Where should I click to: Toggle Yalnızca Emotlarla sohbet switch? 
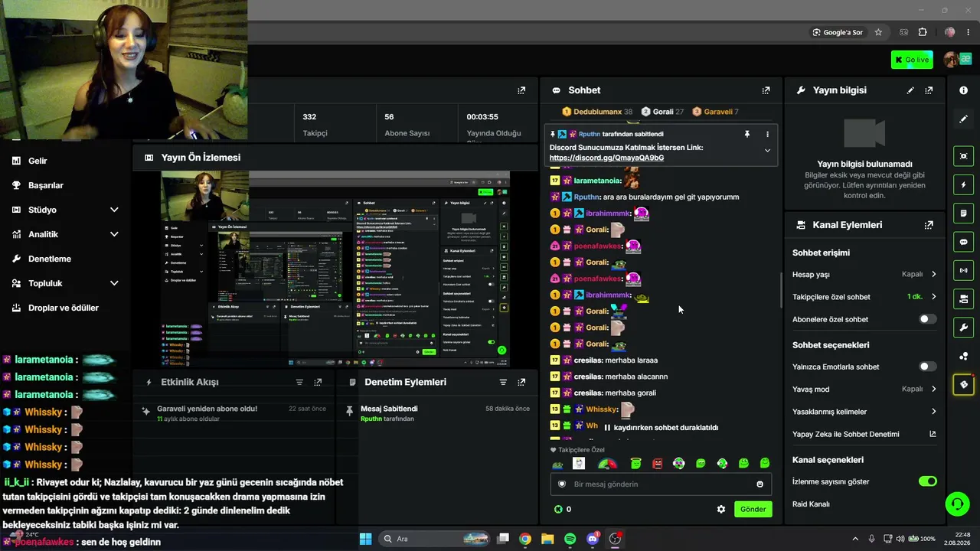point(927,367)
